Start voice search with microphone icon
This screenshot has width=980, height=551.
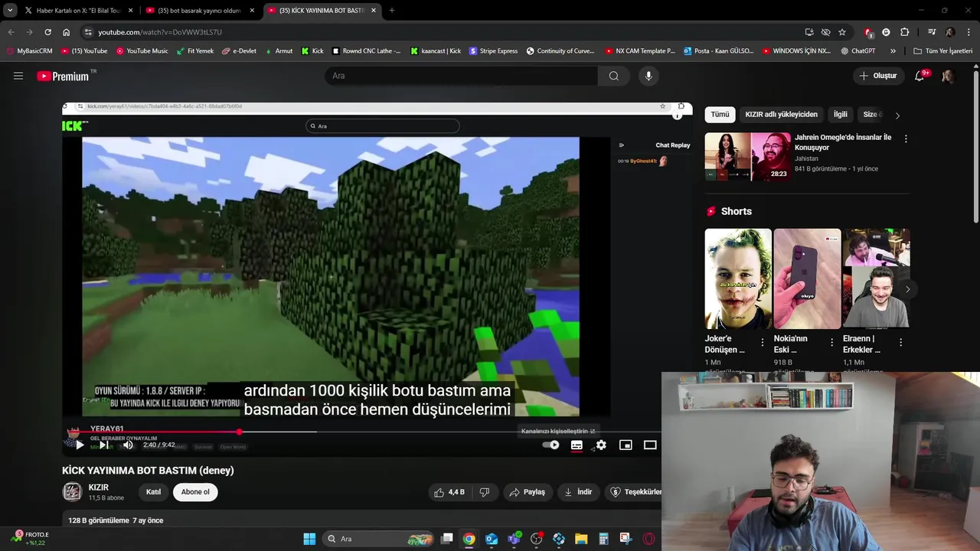click(648, 76)
